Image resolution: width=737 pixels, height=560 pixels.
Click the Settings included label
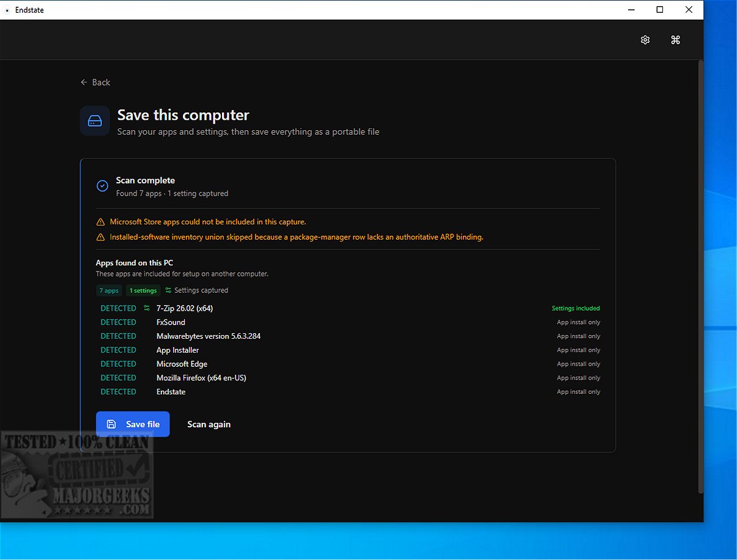coord(576,308)
